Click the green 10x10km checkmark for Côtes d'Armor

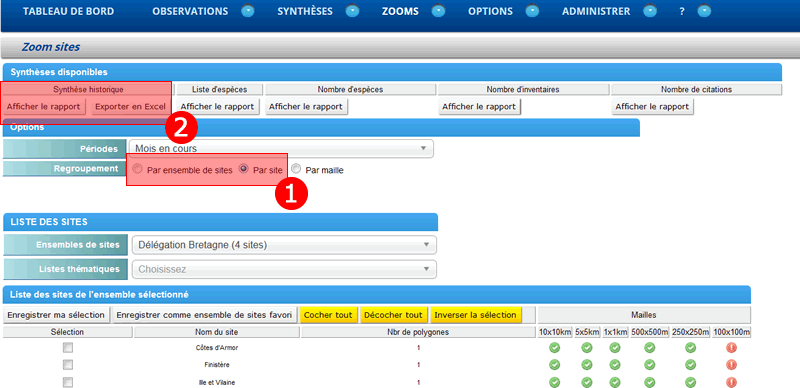[x=554, y=348]
